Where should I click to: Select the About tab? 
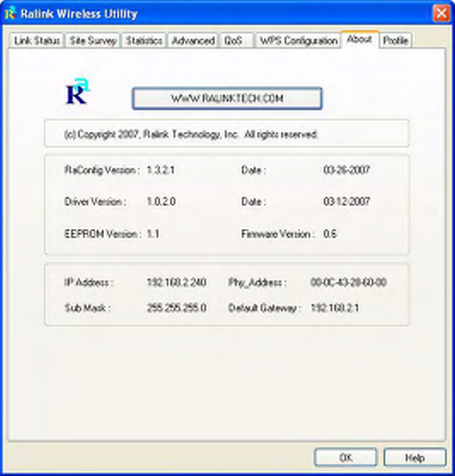click(360, 39)
